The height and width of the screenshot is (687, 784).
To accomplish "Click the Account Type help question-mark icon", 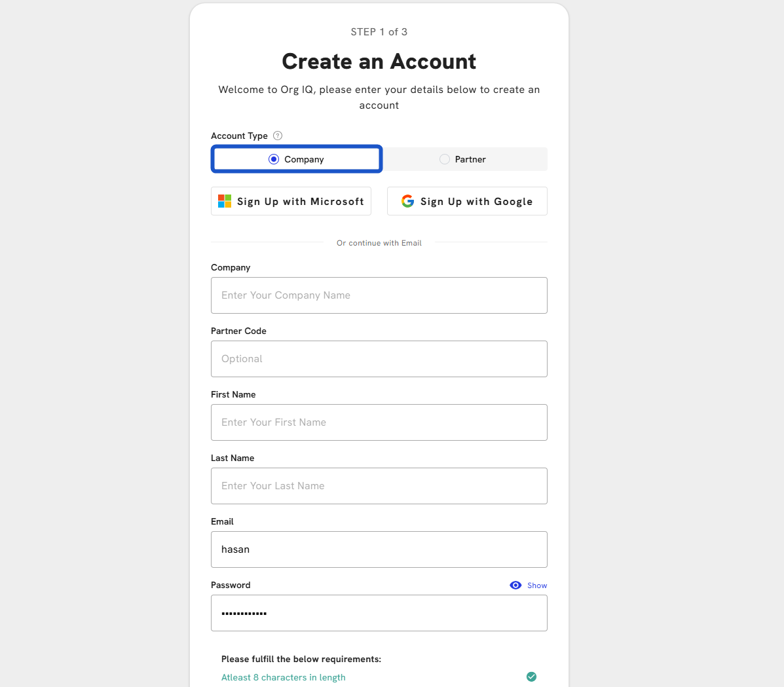I will point(278,136).
